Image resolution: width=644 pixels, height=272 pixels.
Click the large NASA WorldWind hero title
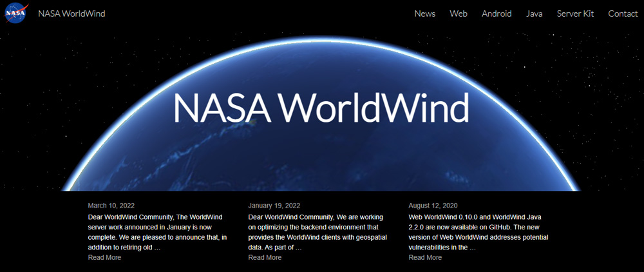321,108
